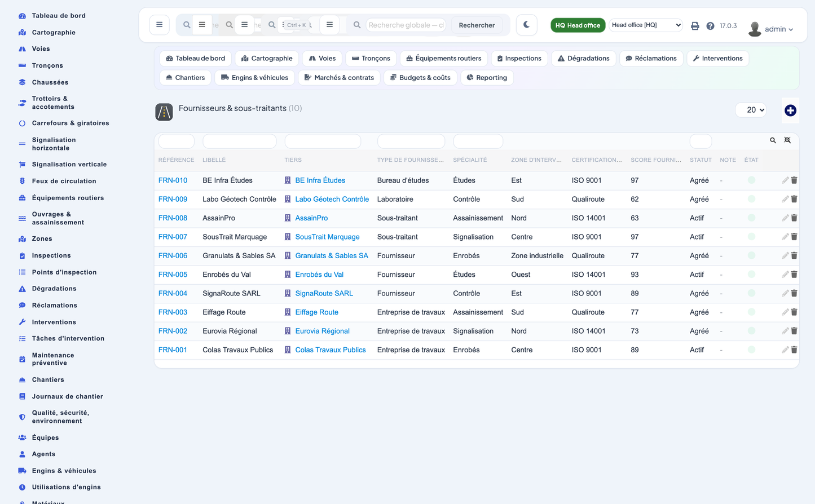Open Signalisation verticale from the sidebar
The width and height of the screenshot is (815, 504).
coord(69,165)
